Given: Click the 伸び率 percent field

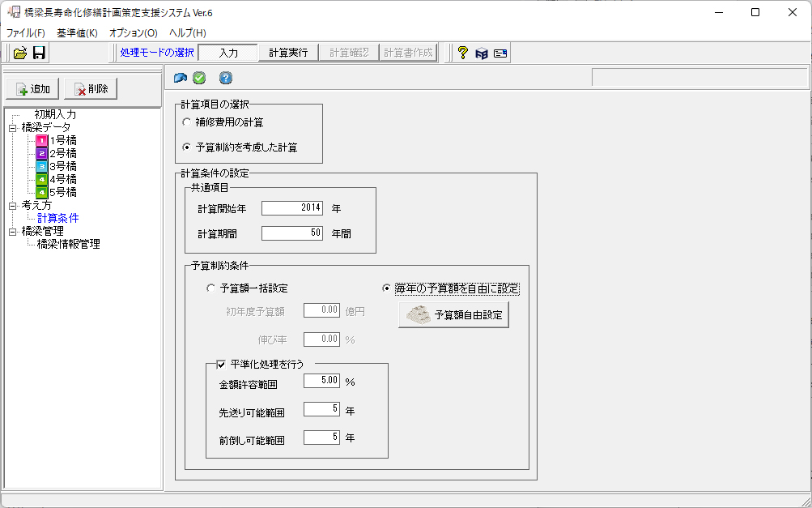Looking at the screenshot, I should pyautogui.click(x=321, y=339).
